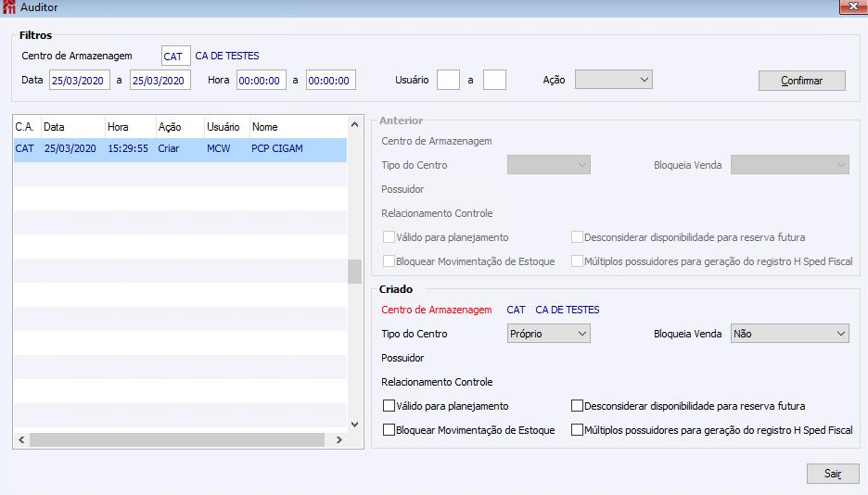Viewport: 868px width, 495px height.
Task: Click the end Hora field
Action: pyautogui.click(x=331, y=81)
